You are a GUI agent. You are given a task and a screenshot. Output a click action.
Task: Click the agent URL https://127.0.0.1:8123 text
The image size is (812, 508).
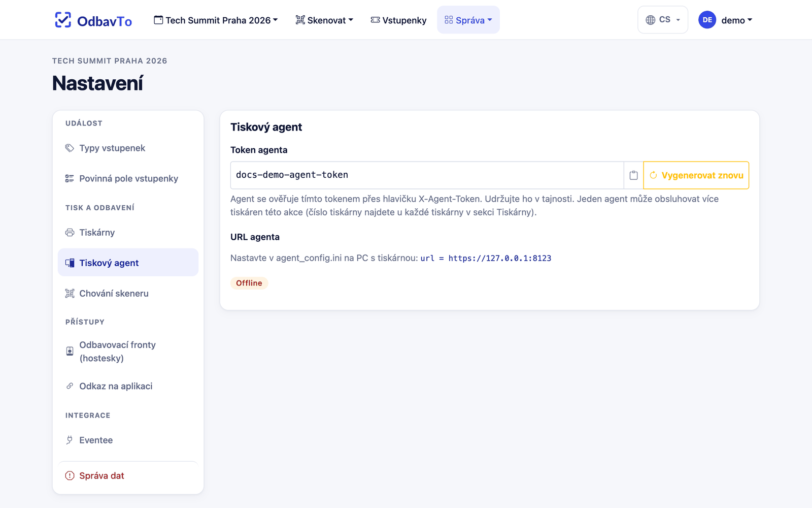(500, 258)
